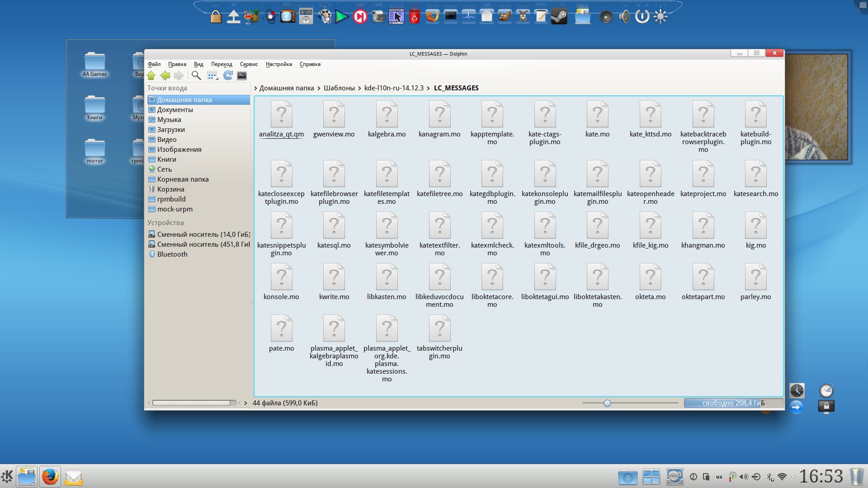Image resolution: width=868 pixels, height=488 pixels.
Task: Go back with the left arrow icon
Action: coord(165,75)
